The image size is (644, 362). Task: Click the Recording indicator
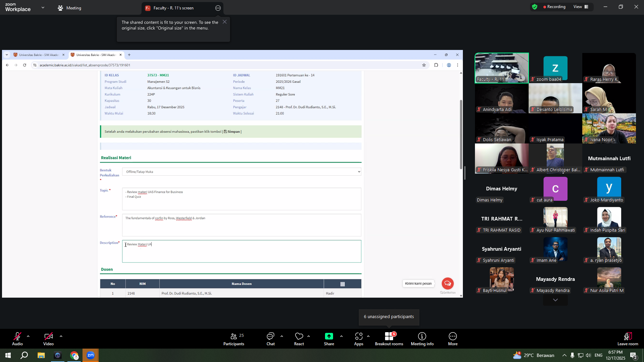(554, 7)
